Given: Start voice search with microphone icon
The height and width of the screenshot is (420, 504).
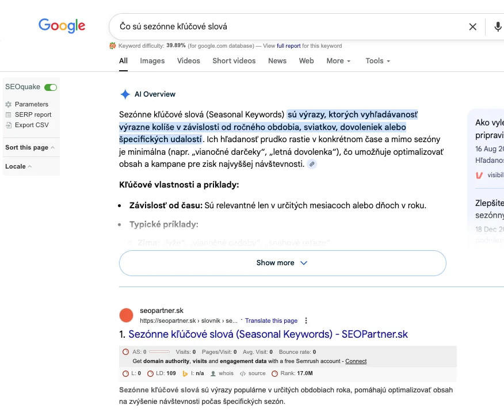Looking at the screenshot, I should (x=498, y=26).
